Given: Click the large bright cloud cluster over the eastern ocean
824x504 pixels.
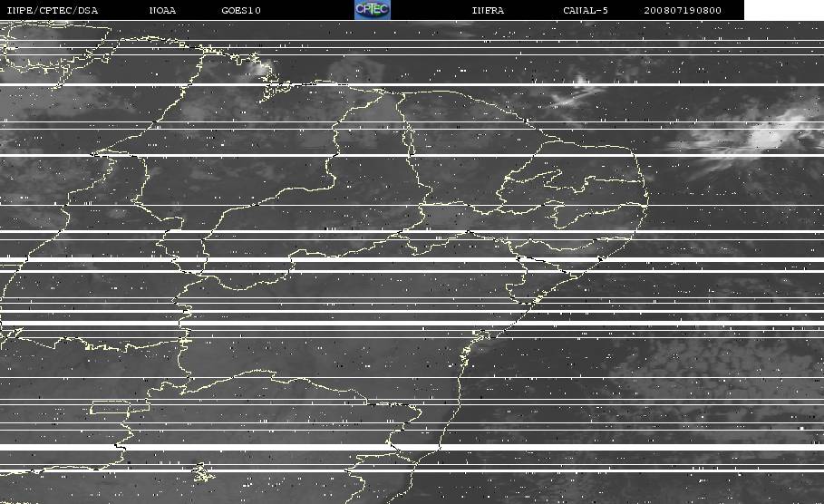Looking at the screenshot, I should [x=757, y=138].
